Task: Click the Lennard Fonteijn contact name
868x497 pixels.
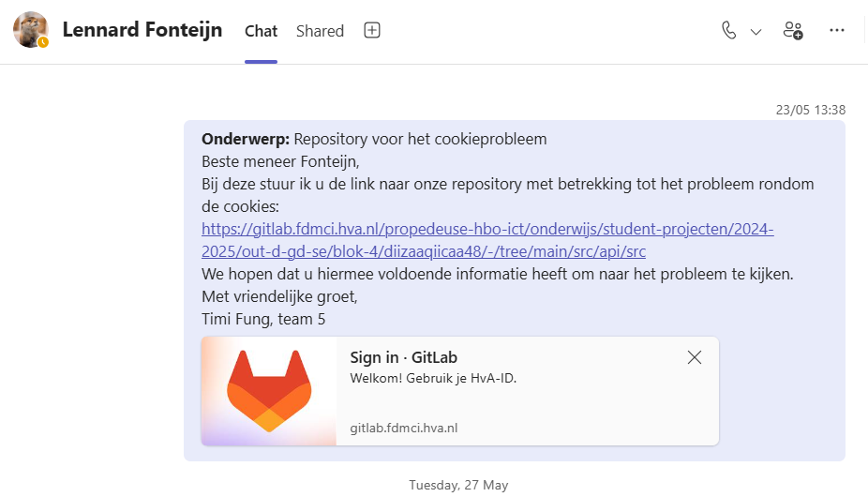Action: point(142,30)
